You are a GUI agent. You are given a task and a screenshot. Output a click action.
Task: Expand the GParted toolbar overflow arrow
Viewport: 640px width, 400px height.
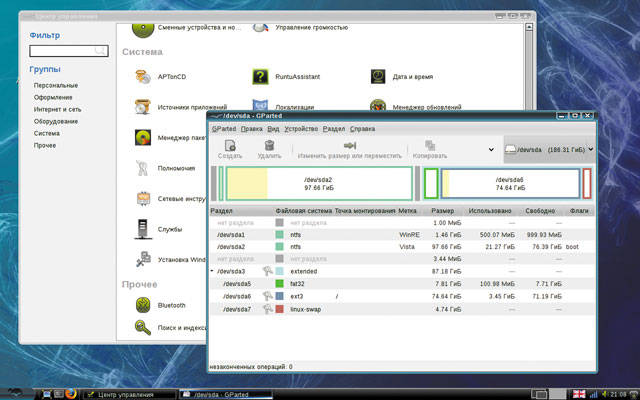491,150
